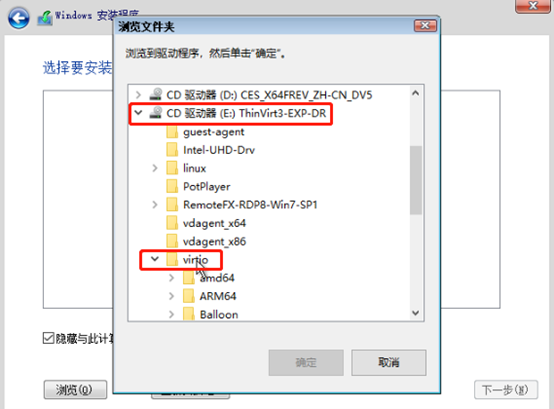The width and height of the screenshot is (554, 409).
Task: Click the scrollbar down arrow in tree
Action: 416,313
